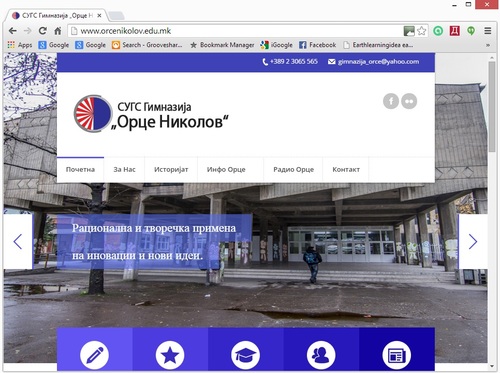Open the Flickr social icon

point(409,101)
